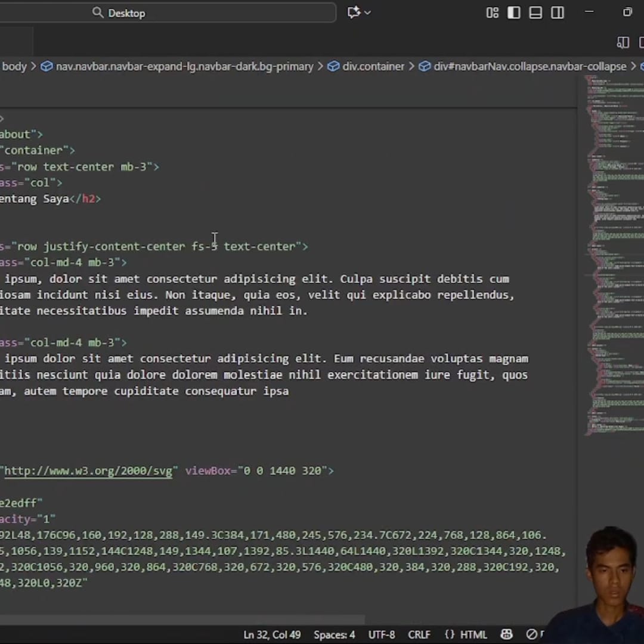Click the code minimap overview
This screenshot has height=644, width=644.
point(614,256)
